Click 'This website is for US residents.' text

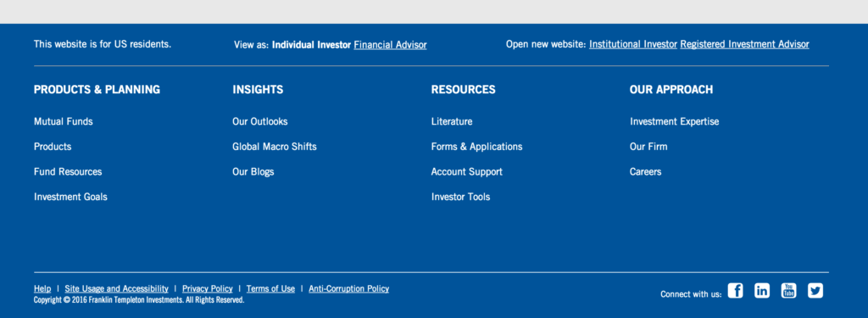coord(103,44)
